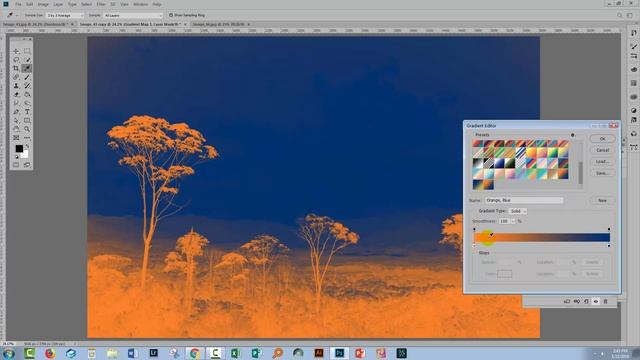640x360 pixels.
Task: Open Sample All Layers dropdown
Action: click(132, 15)
